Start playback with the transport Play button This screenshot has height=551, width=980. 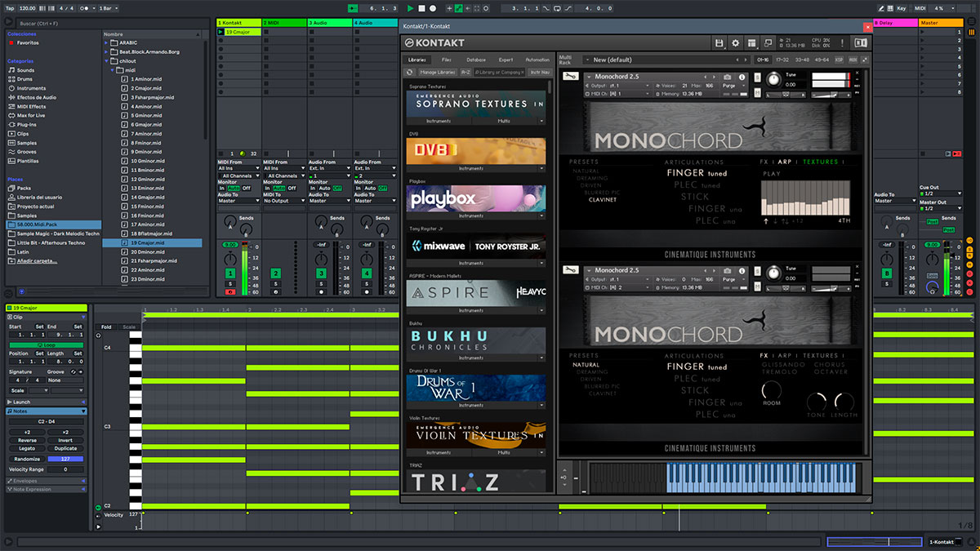[x=411, y=7]
